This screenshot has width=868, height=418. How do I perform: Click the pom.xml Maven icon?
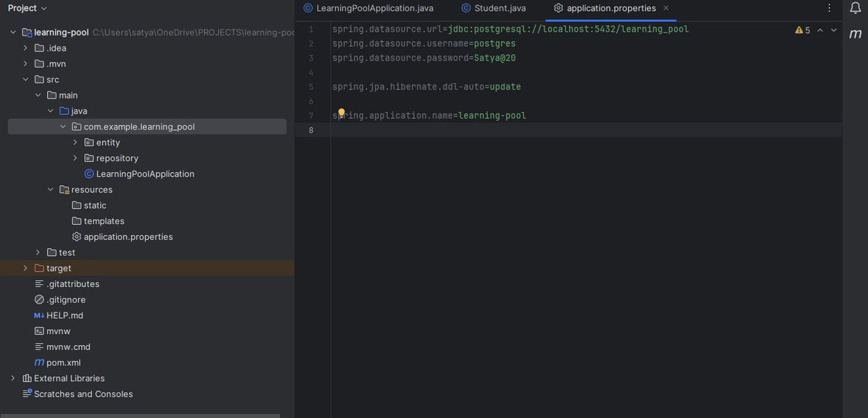(x=39, y=363)
